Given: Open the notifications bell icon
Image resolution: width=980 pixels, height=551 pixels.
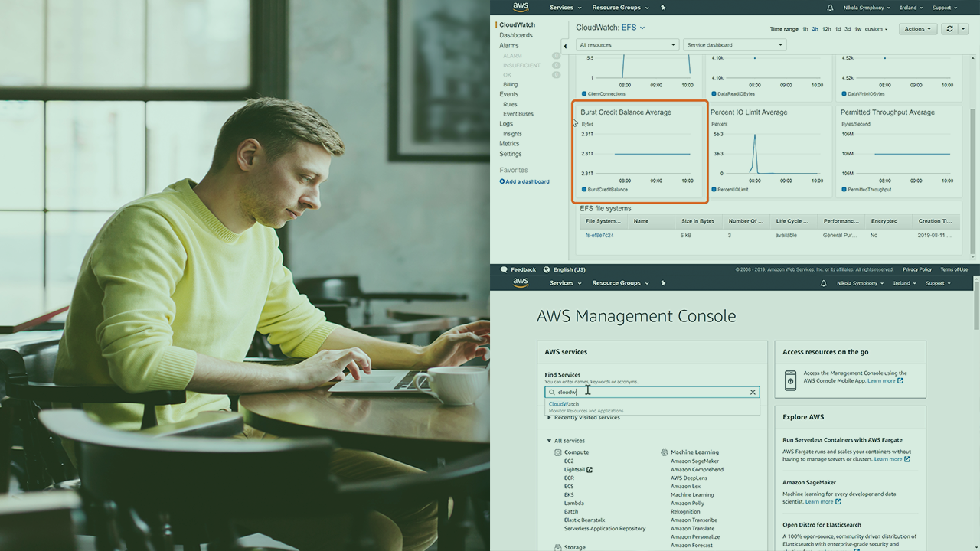Looking at the screenshot, I should tap(830, 8).
